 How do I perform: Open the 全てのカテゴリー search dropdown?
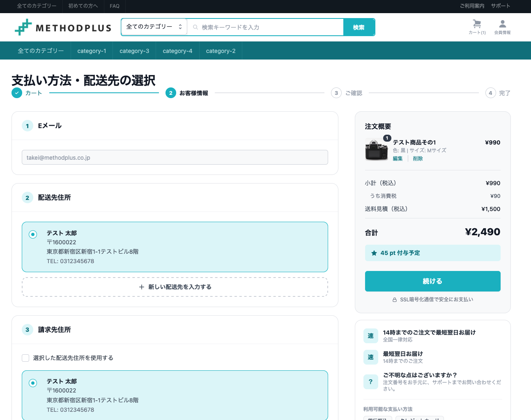click(154, 27)
